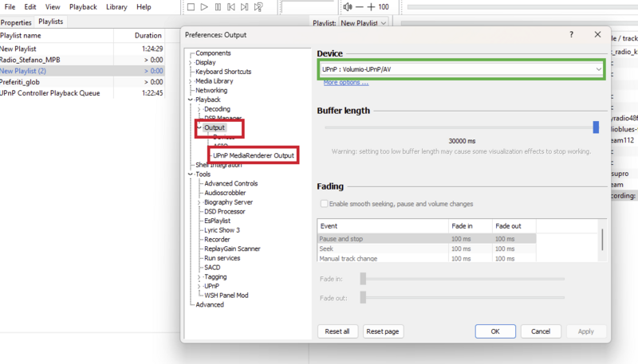Click the Stop playback icon
Screen dimensions: 638x364
[191, 7]
